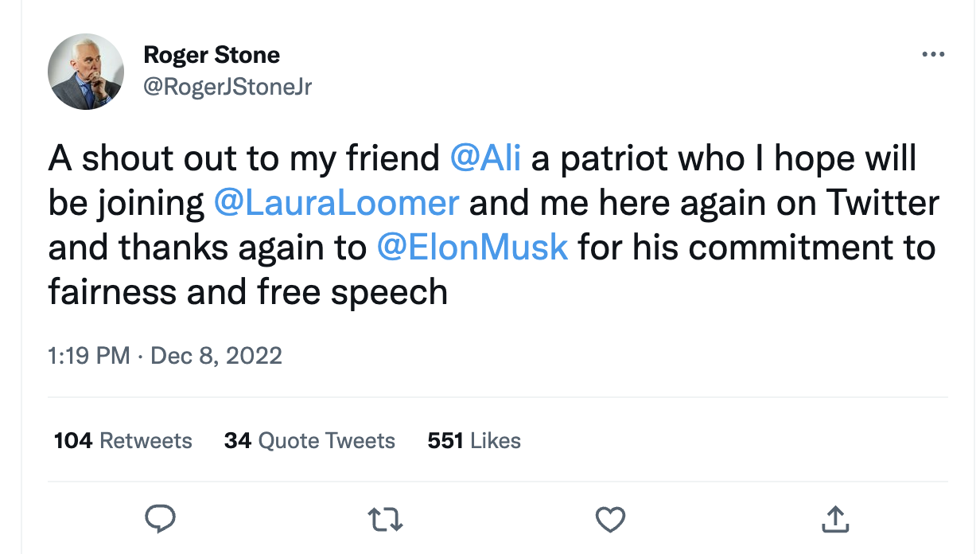Click the Dec 8, 2022 date
Screen dimensions: 980x554
[x=216, y=355]
